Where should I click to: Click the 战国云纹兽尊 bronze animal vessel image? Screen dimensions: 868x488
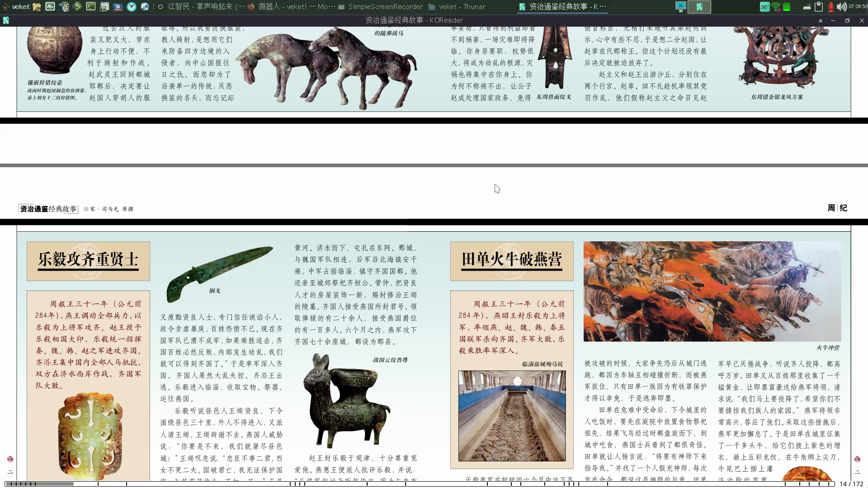click(346, 401)
